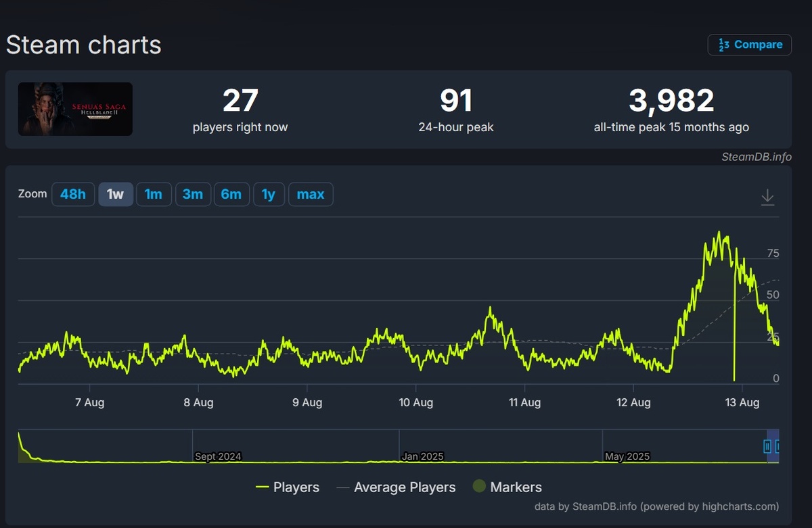
Task: Click the 11 Aug axis label
Action: click(524, 402)
